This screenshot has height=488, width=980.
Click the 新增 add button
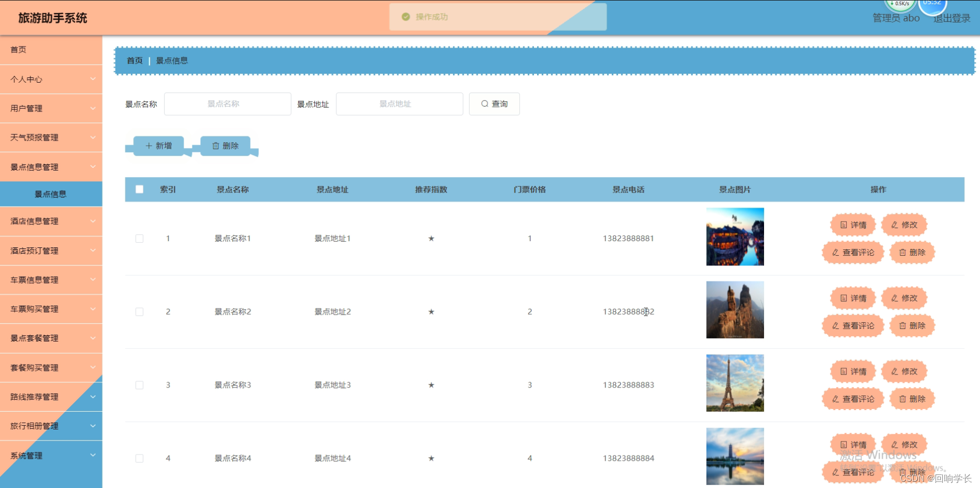[158, 146]
